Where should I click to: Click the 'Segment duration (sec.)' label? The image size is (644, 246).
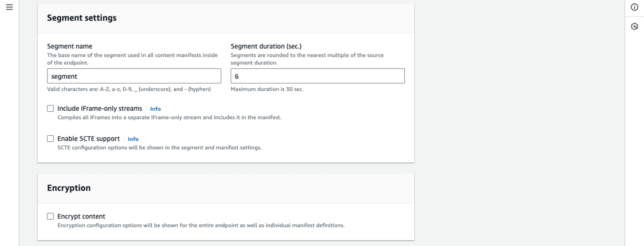point(266,46)
